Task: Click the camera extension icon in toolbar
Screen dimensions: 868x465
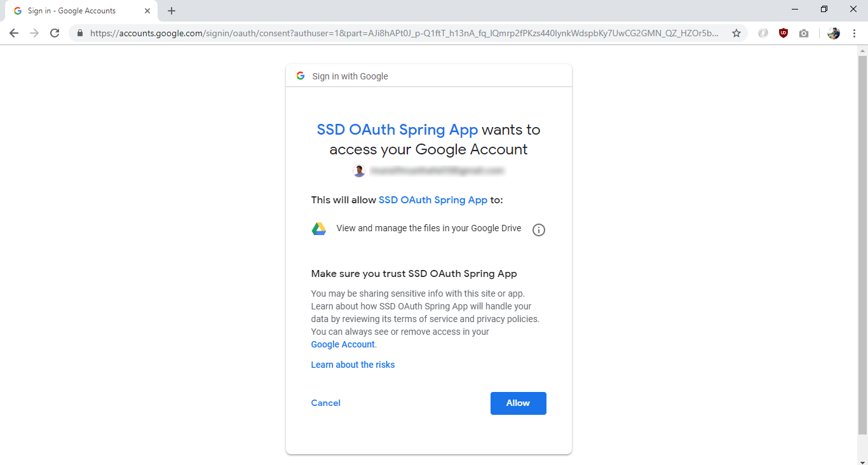Action: tap(804, 32)
